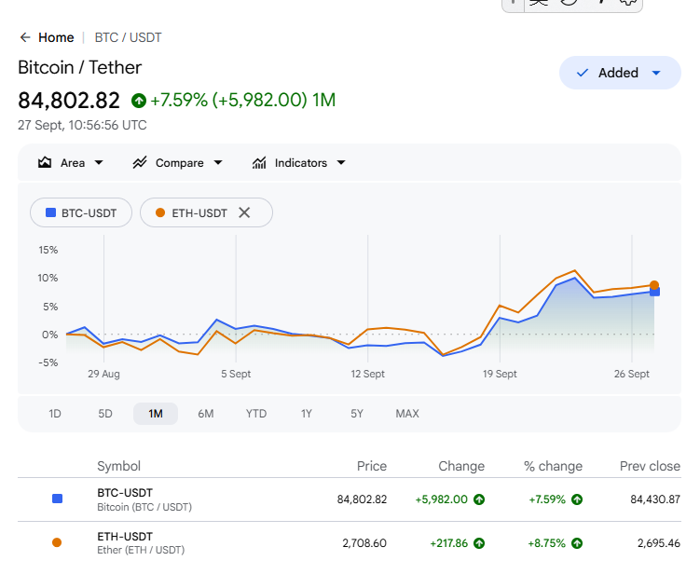Click the orange ETH endpoint marker on chart
Screen dimensions: 700x588
coord(654,285)
